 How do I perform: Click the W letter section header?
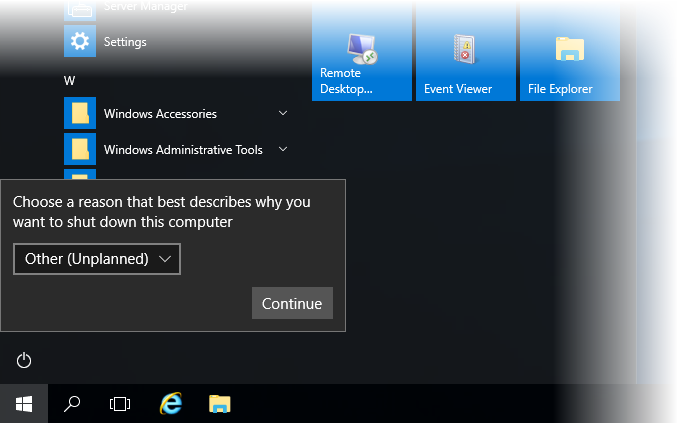[69, 80]
